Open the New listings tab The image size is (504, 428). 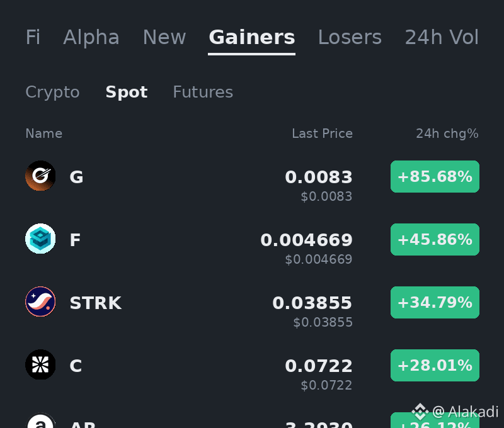click(164, 37)
